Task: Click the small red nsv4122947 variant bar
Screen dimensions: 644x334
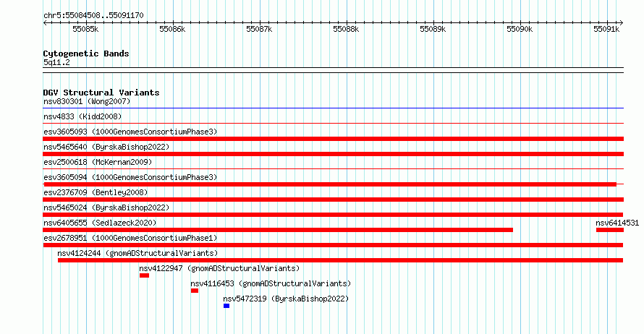Action: pos(144,275)
